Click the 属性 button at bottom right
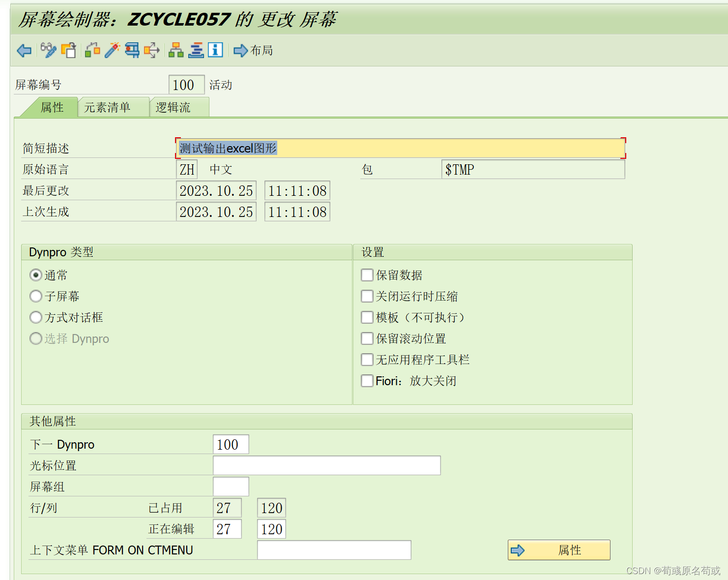This screenshot has height=580, width=728. (559, 550)
